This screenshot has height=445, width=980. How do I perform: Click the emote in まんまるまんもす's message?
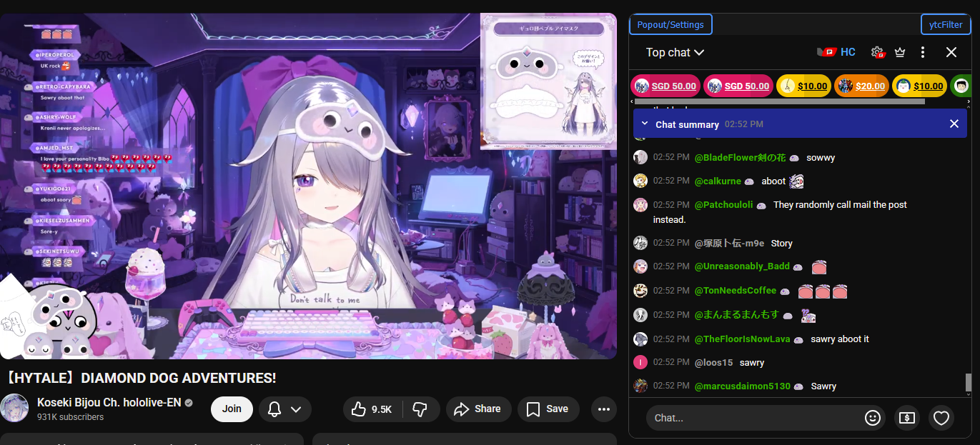click(808, 315)
